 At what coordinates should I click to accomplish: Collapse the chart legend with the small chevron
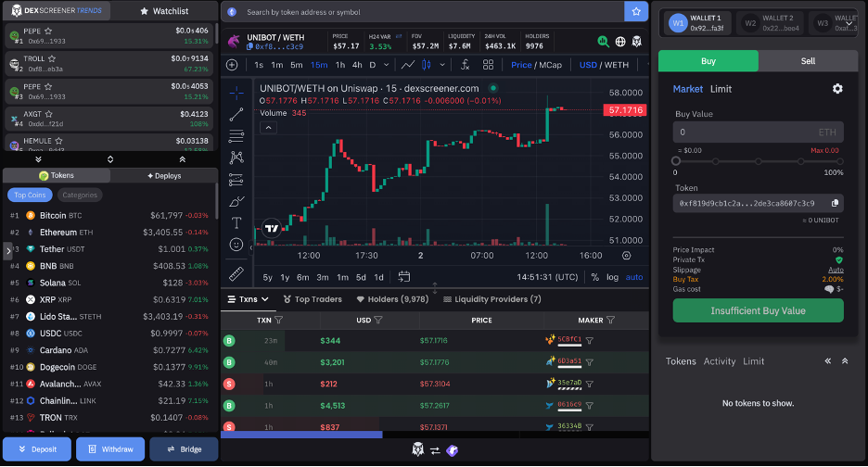269,128
